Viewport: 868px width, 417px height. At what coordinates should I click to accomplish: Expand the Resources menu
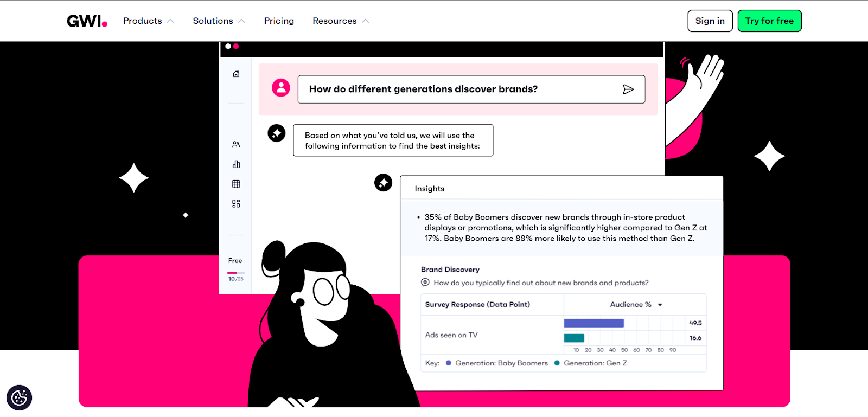pos(341,21)
